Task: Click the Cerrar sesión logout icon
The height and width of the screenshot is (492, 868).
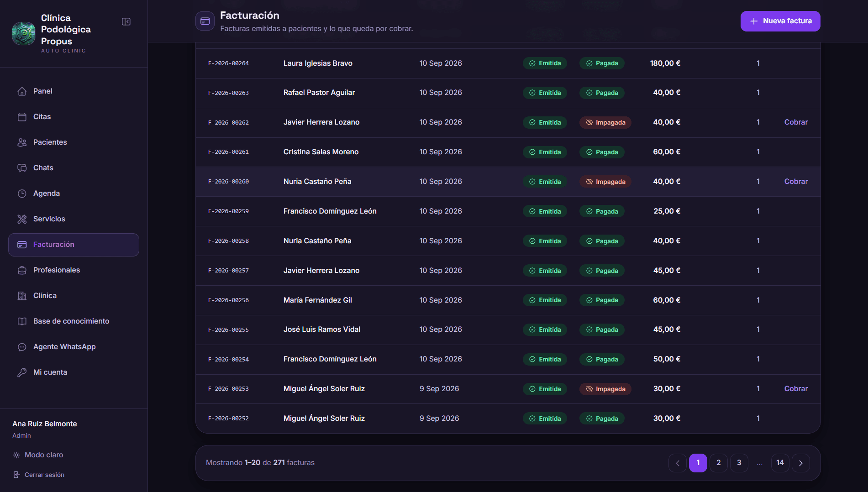Action: [x=16, y=475]
